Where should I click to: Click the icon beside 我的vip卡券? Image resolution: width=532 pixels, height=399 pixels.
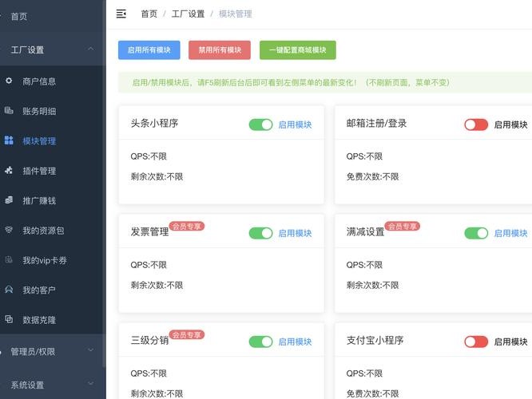pos(9,259)
